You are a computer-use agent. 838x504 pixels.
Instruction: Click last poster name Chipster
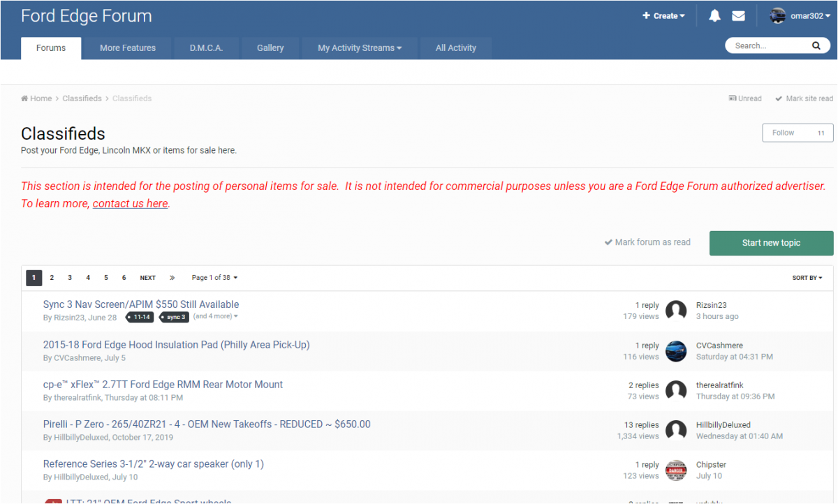point(711,465)
